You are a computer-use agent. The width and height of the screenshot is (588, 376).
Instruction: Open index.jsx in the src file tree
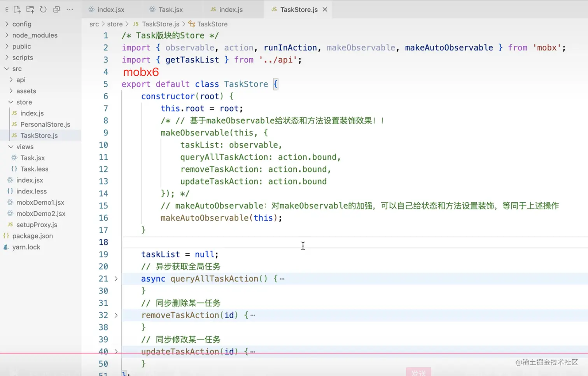pos(30,180)
